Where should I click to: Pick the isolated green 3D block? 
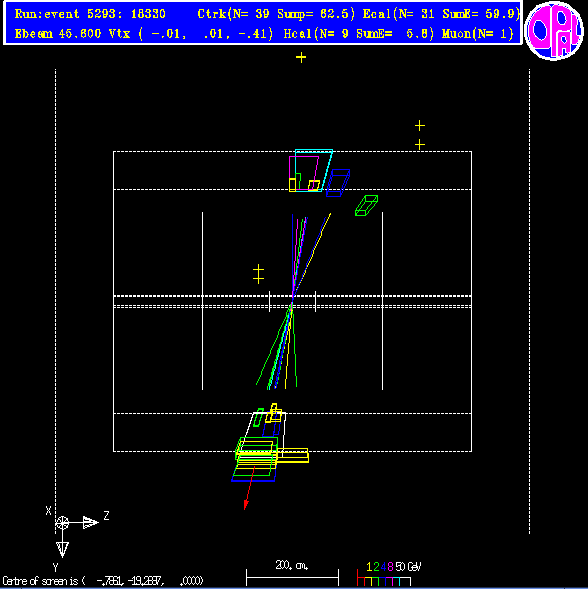click(366, 205)
